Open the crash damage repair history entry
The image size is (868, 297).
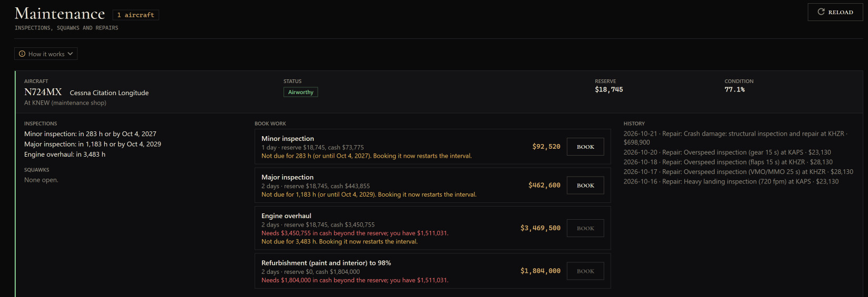(735, 138)
